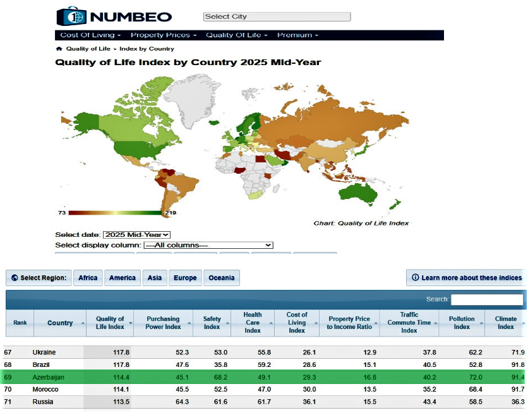
Task: Open the Select date dropdown
Action: click(x=136, y=235)
